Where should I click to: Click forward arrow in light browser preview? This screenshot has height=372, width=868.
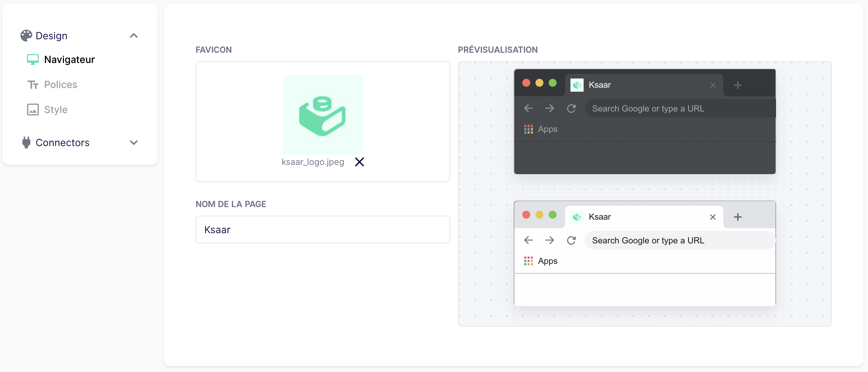tap(550, 240)
